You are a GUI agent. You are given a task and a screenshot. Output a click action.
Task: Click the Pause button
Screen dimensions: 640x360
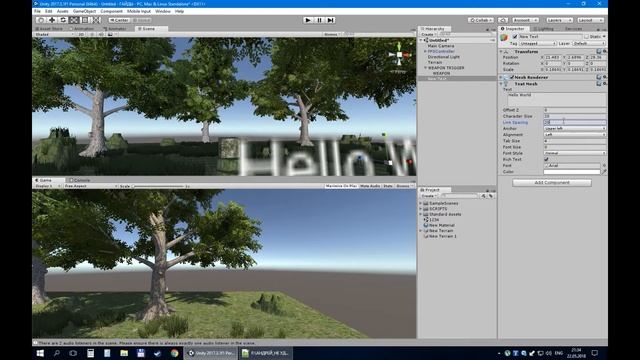coord(320,20)
